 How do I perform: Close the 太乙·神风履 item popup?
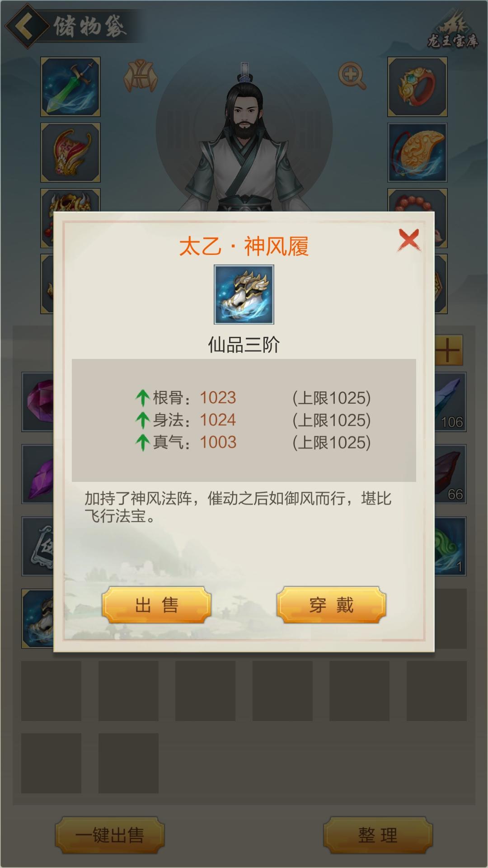(x=409, y=240)
